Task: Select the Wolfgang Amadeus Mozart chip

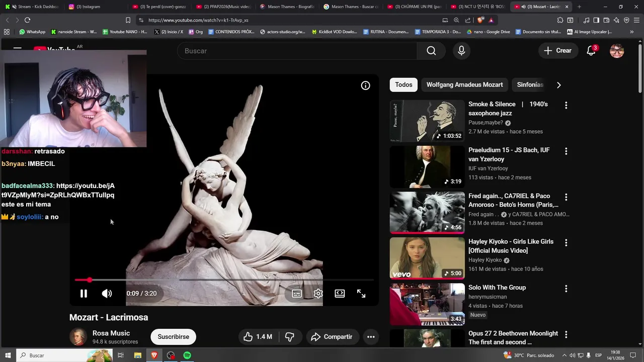Action: [464, 85]
